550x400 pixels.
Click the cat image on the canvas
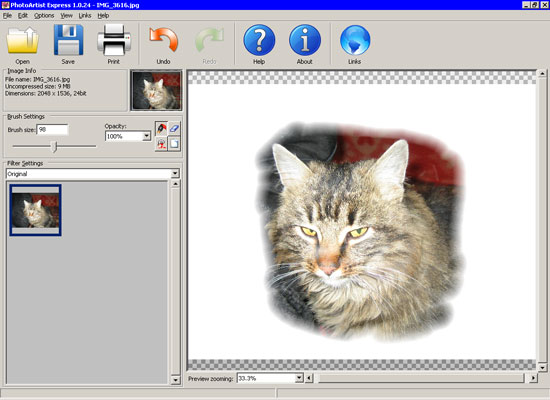(360, 232)
